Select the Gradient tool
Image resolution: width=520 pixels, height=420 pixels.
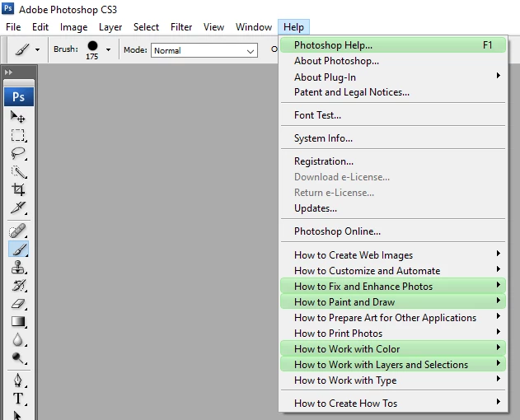coord(18,321)
